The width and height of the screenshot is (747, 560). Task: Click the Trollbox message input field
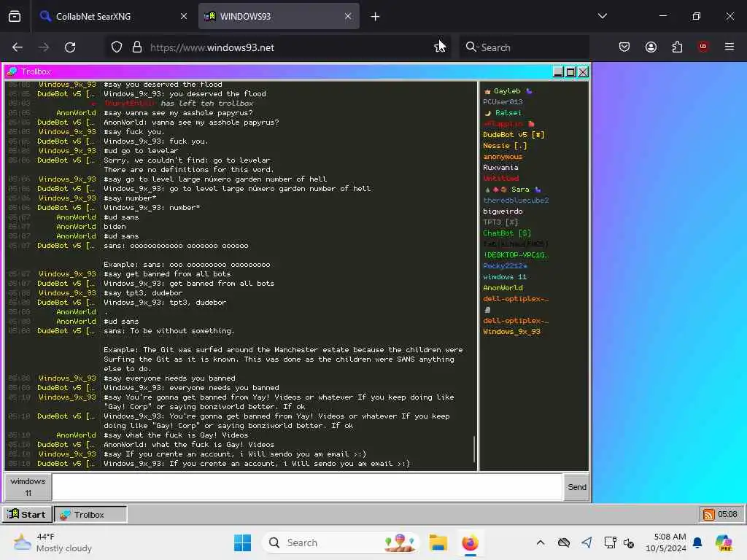coord(307,486)
